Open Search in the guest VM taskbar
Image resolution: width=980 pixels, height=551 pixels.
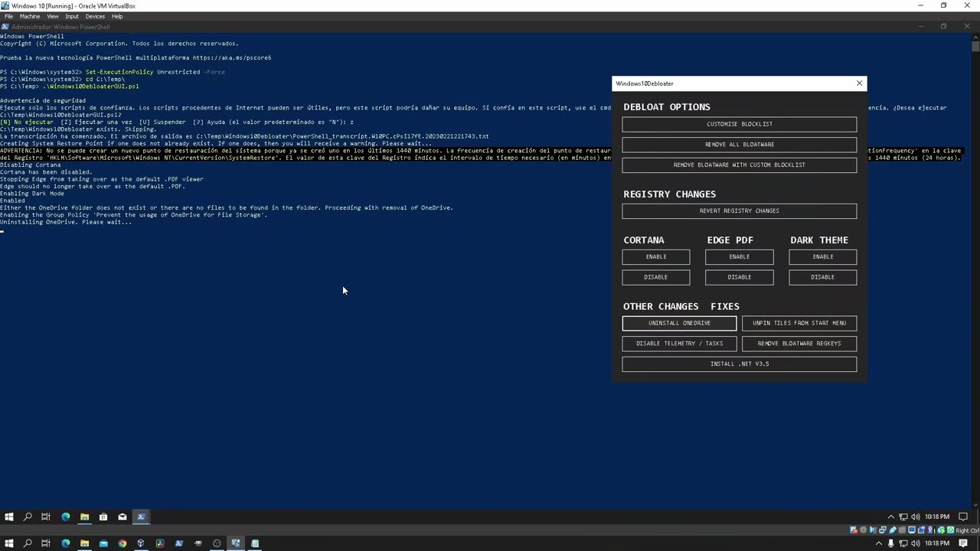pos(28,517)
